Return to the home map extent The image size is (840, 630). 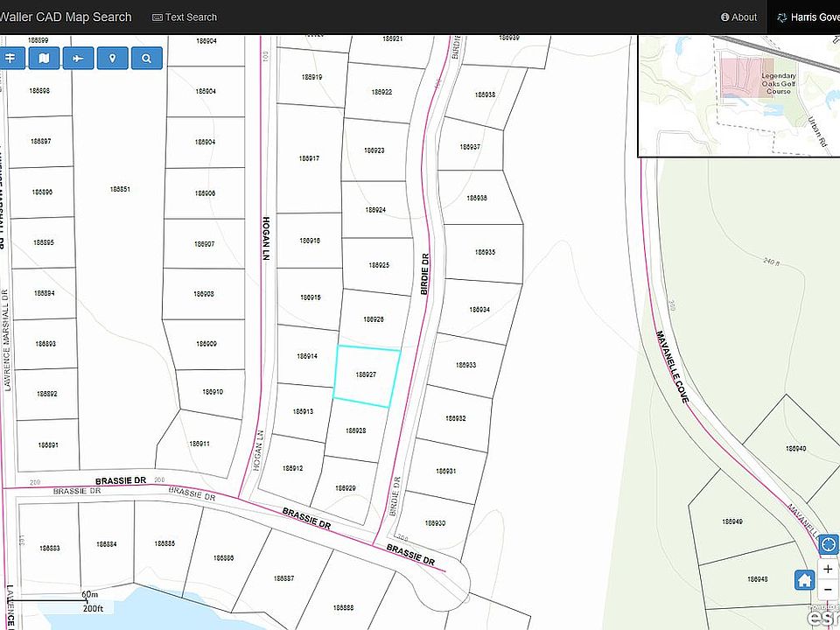804,579
